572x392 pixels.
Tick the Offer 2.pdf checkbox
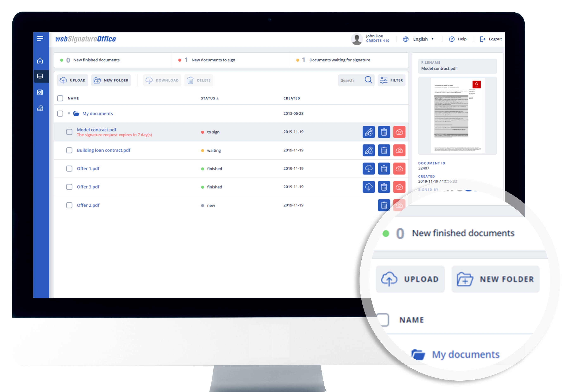[69, 205]
